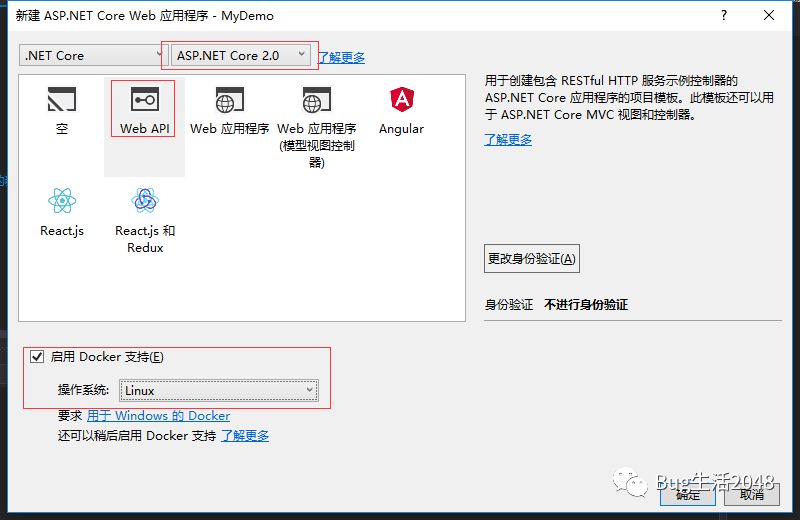Open the 操作系统 Linux dropdown
800x520 pixels.
[219, 390]
